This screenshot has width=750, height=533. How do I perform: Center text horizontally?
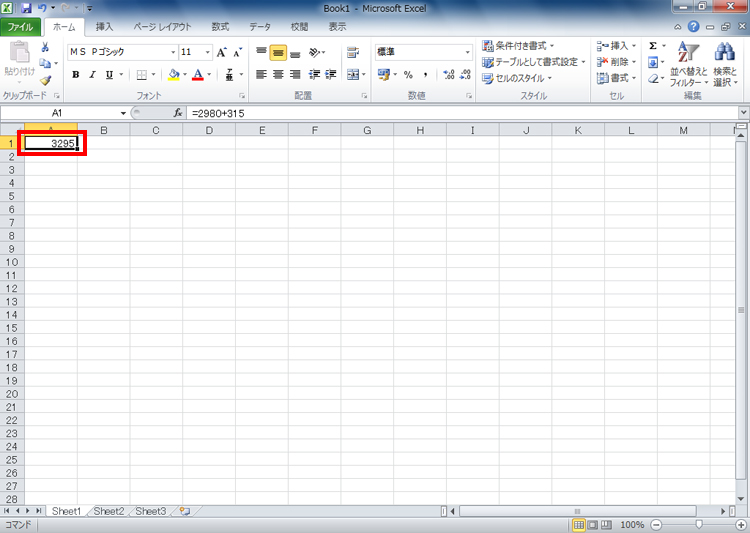point(278,75)
